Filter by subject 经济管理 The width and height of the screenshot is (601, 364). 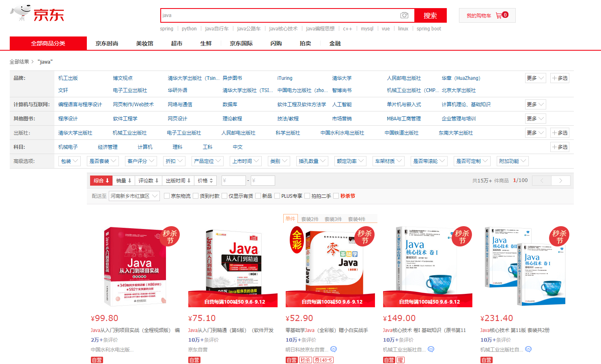pyautogui.click(x=108, y=147)
